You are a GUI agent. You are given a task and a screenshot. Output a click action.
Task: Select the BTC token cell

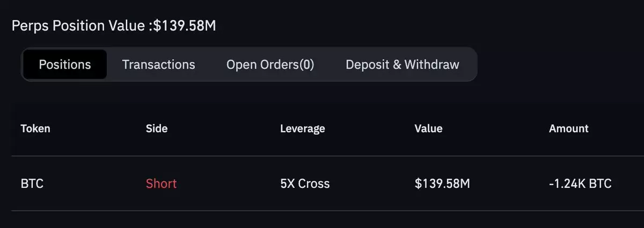(x=32, y=184)
